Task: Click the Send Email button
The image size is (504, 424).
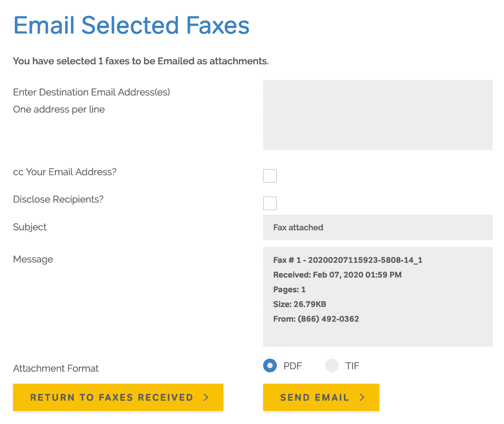Action: (321, 397)
